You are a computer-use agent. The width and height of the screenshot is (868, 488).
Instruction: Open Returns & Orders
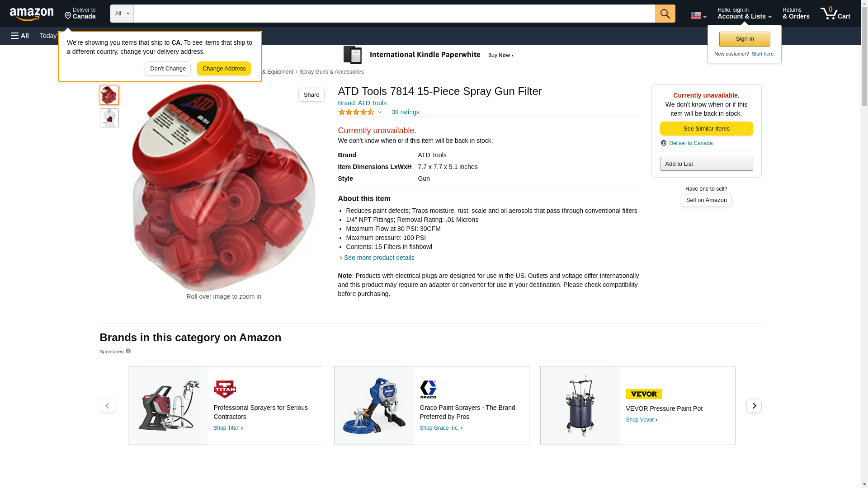pyautogui.click(x=796, y=14)
